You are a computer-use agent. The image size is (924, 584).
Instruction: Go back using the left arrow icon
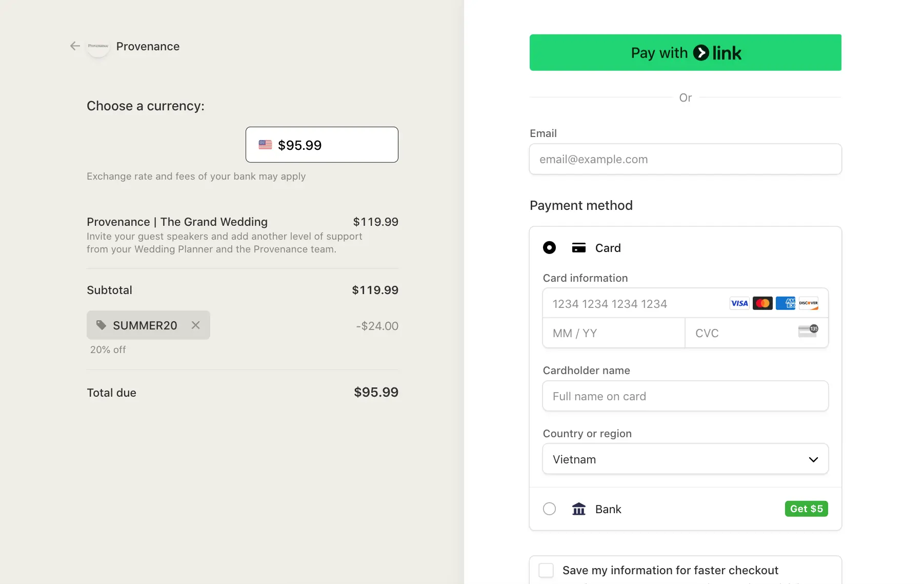pos(75,46)
